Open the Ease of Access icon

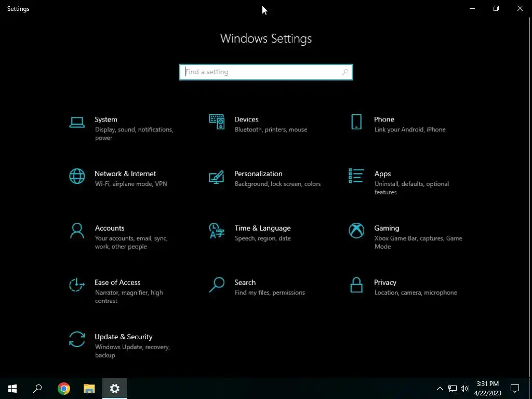[77, 285]
